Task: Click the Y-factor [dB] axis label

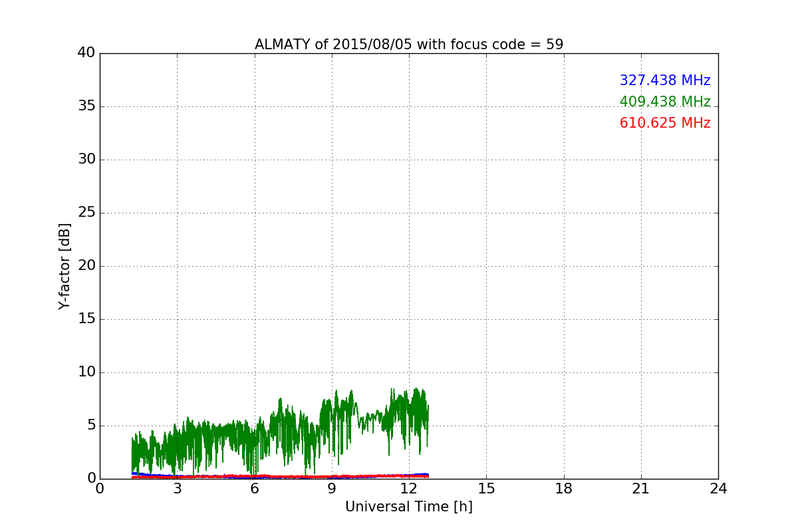Action: (65, 266)
